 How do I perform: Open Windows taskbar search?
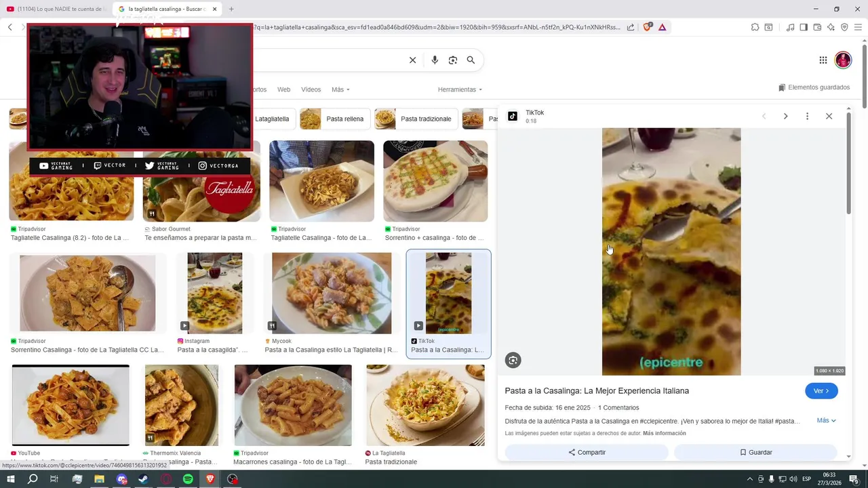[33, 479]
